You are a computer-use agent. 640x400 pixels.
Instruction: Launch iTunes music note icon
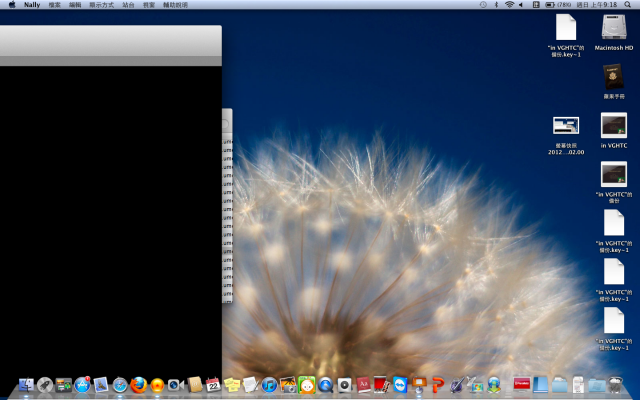[x=269, y=384]
